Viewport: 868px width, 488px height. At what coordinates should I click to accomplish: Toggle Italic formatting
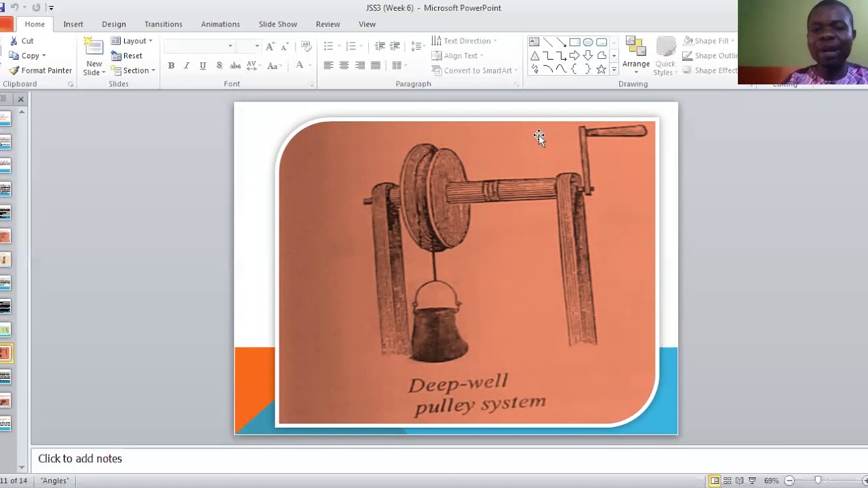186,66
